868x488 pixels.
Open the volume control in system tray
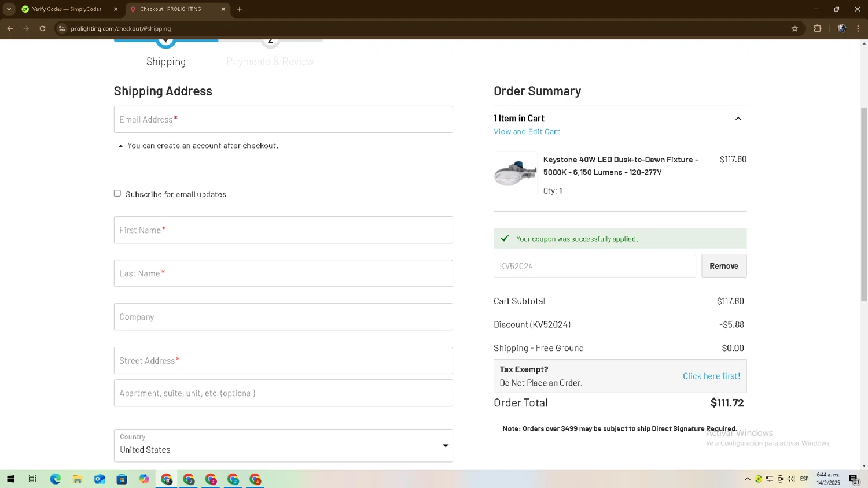click(x=791, y=479)
